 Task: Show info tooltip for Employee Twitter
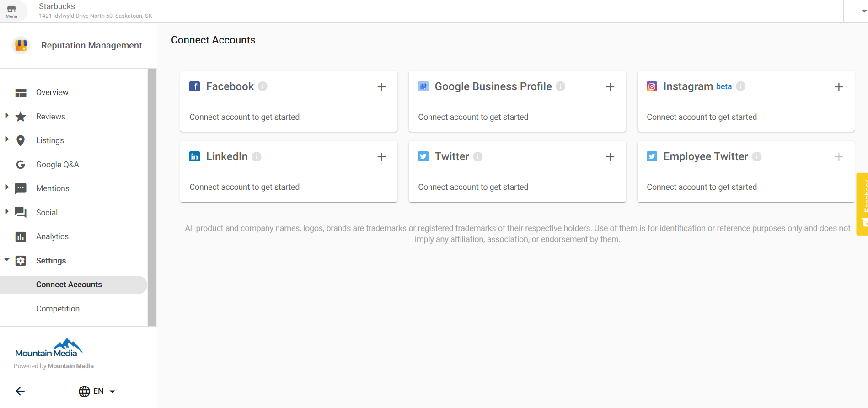click(x=757, y=156)
